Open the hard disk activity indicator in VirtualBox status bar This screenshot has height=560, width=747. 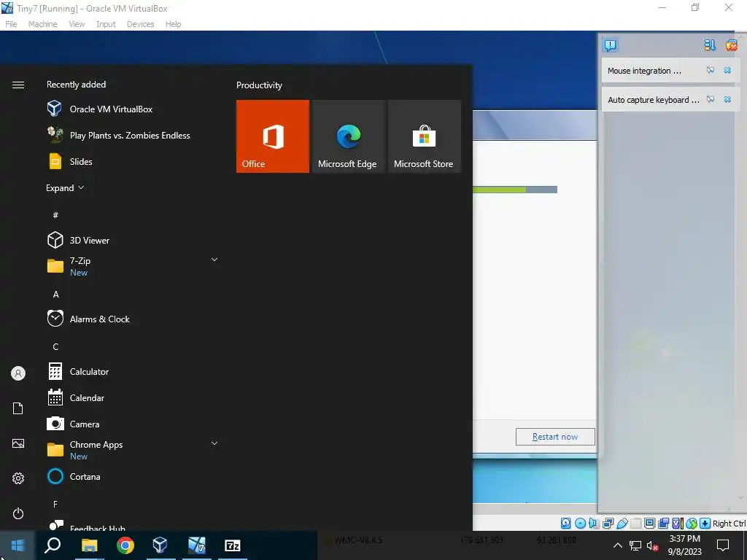tap(565, 524)
